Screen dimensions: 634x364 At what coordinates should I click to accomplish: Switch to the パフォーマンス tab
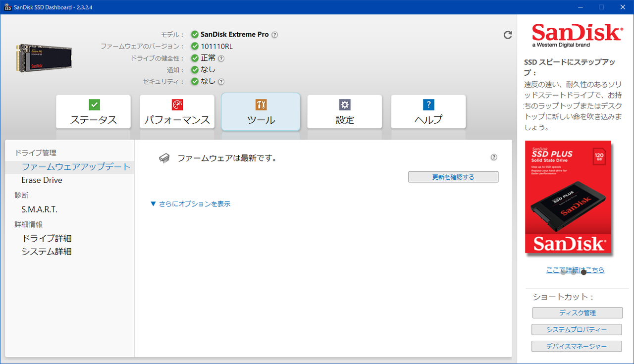pyautogui.click(x=177, y=112)
